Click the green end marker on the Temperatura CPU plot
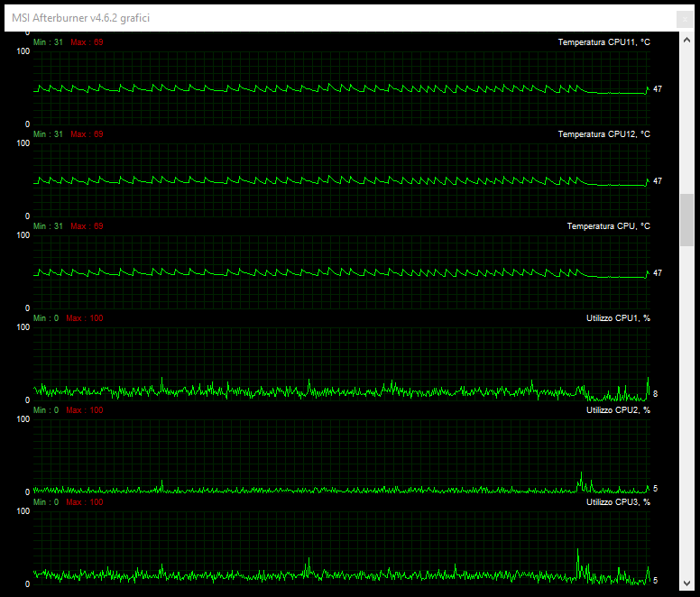Screen dimensions: 700x597 (x=647, y=272)
